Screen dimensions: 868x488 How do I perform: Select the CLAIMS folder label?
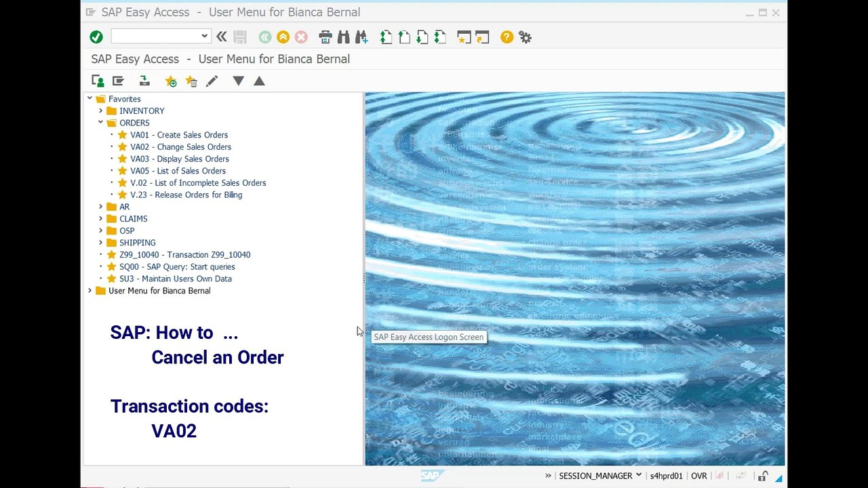point(133,219)
